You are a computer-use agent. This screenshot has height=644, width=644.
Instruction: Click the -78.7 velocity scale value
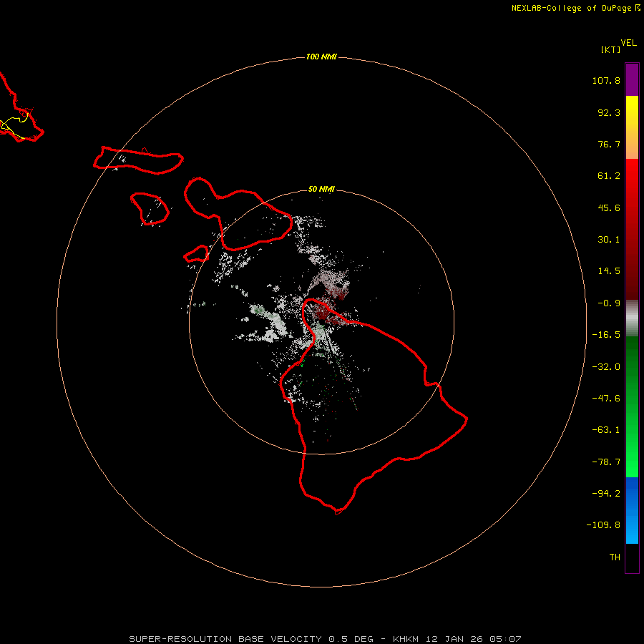pyautogui.click(x=606, y=462)
